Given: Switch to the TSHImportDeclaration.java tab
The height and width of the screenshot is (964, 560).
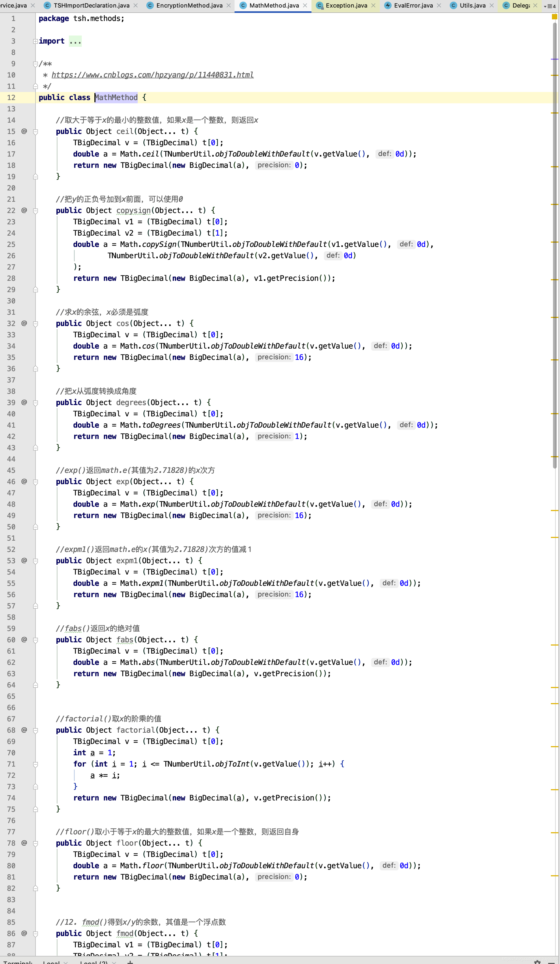Looking at the screenshot, I should 91,5.
